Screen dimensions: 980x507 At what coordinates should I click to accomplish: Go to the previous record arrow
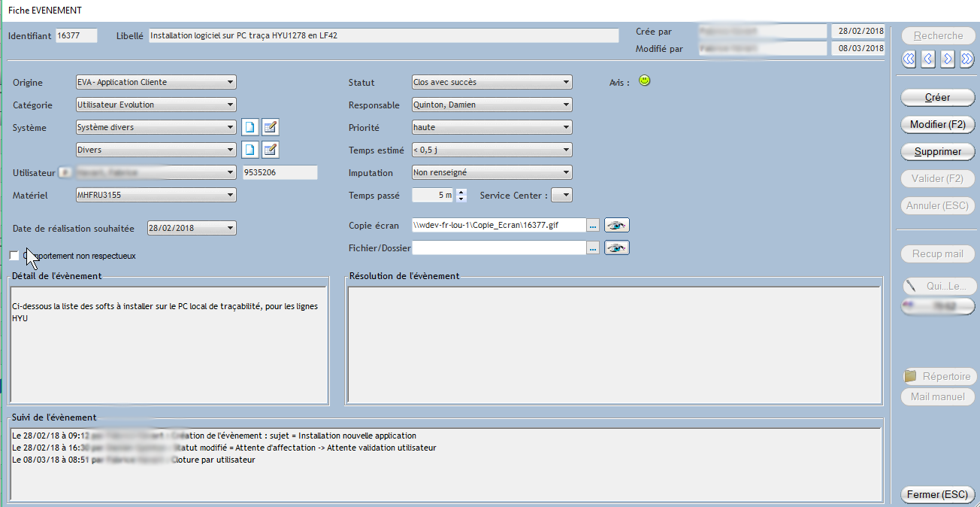(x=928, y=59)
